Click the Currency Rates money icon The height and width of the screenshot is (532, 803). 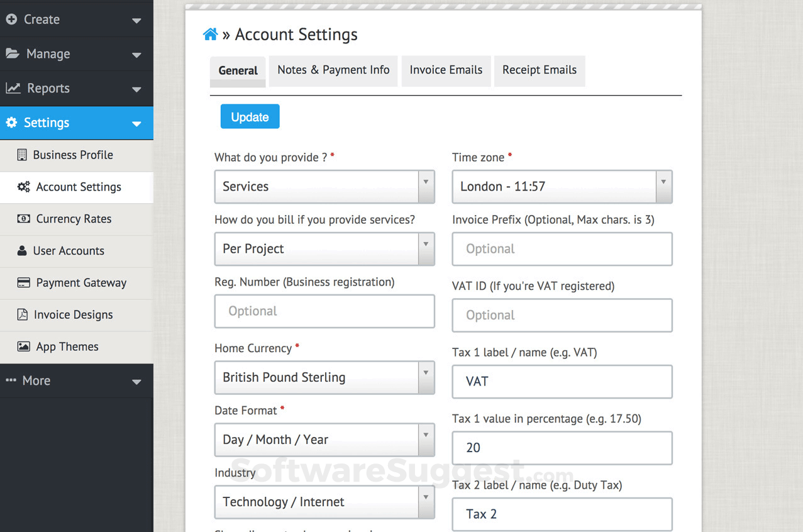pos(23,219)
